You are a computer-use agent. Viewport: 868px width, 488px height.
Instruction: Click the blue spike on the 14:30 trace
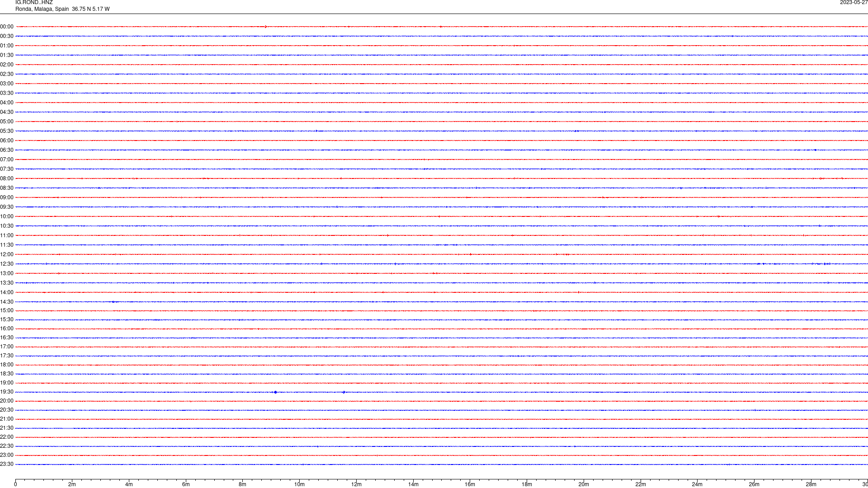tap(113, 302)
